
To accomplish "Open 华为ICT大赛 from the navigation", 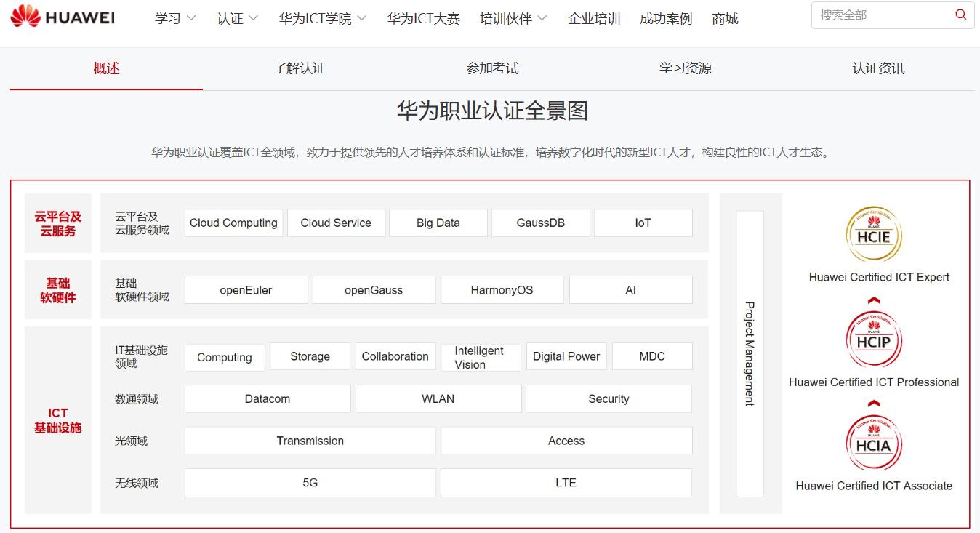I will coord(423,19).
